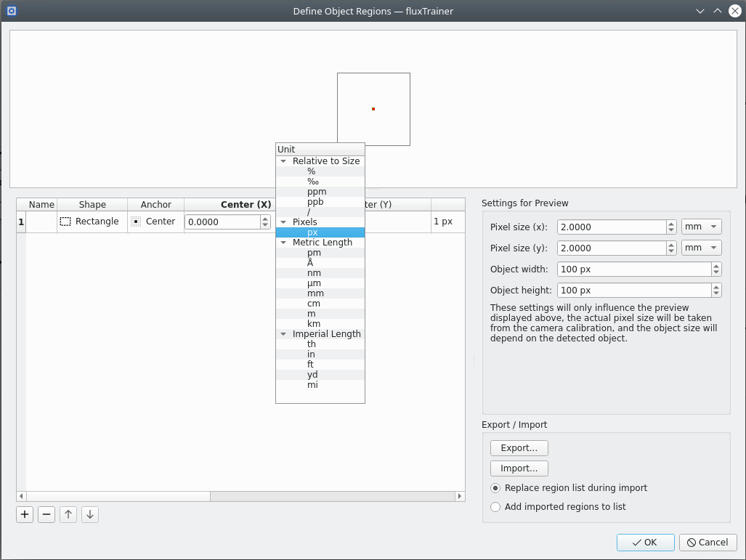746x560 pixels.
Task: Dismiss dialog with Cancel button
Action: click(708, 543)
